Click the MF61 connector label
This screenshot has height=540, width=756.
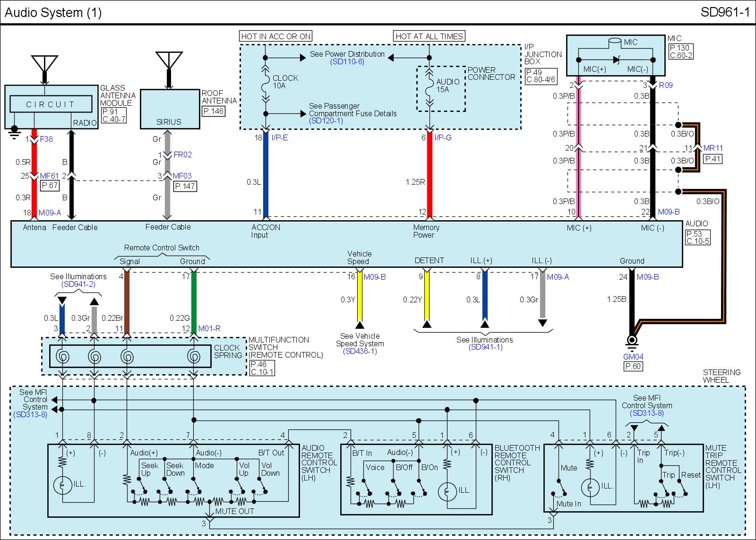[49, 177]
